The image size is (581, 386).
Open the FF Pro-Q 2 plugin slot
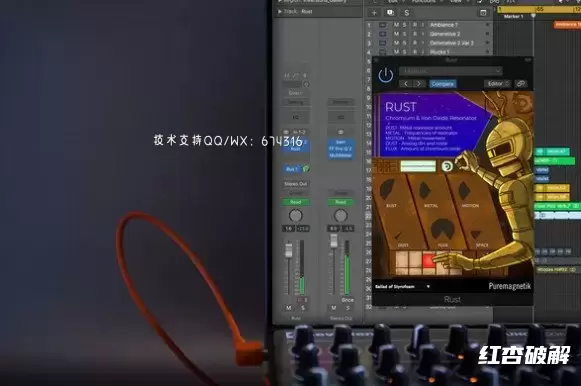pyautogui.click(x=341, y=149)
